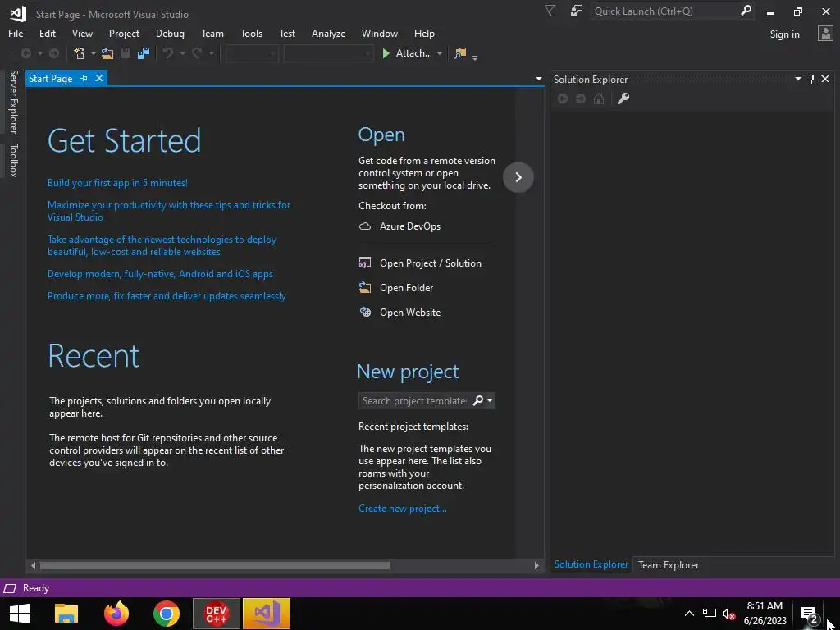Open the Solution Explorer window position dropdown
Viewport: 840px width, 630px height.
point(797,79)
